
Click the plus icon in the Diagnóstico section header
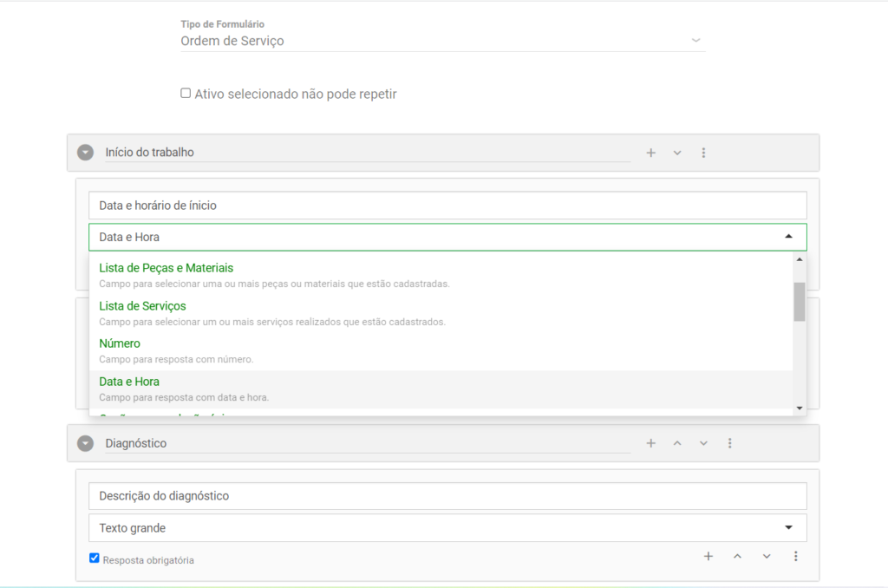pos(650,442)
